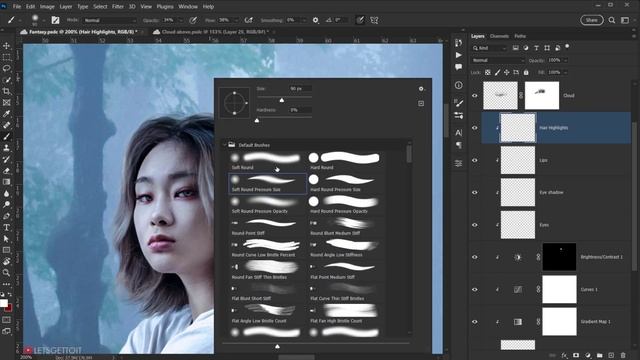This screenshot has width=640, height=360.
Task: Choose Round Point Stiff brush
Action: 267,227
